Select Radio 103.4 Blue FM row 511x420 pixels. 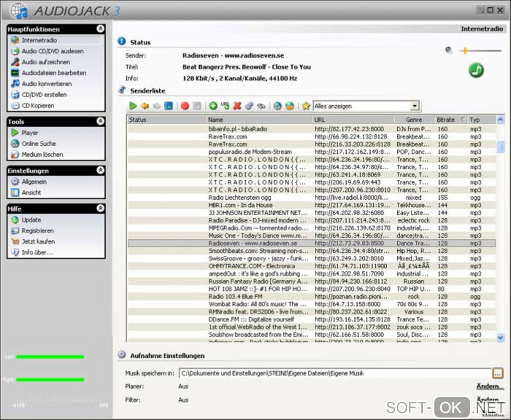click(312, 297)
